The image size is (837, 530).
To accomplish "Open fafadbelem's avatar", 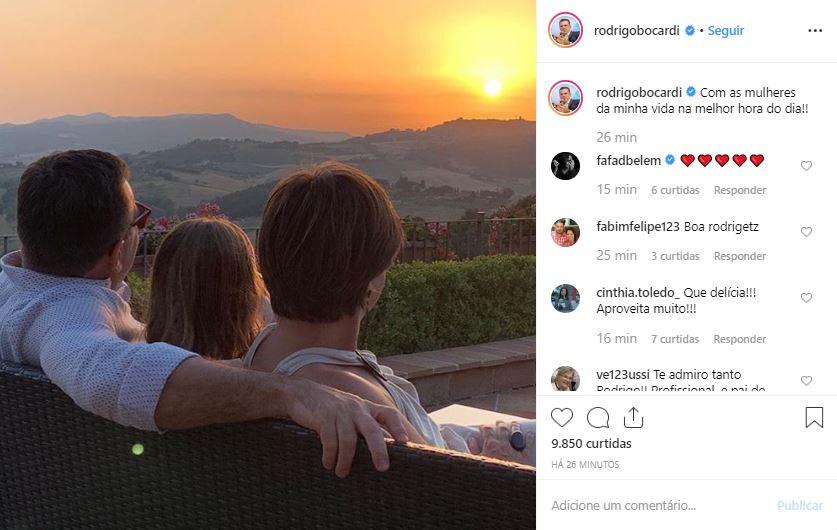I will click(565, 166).
